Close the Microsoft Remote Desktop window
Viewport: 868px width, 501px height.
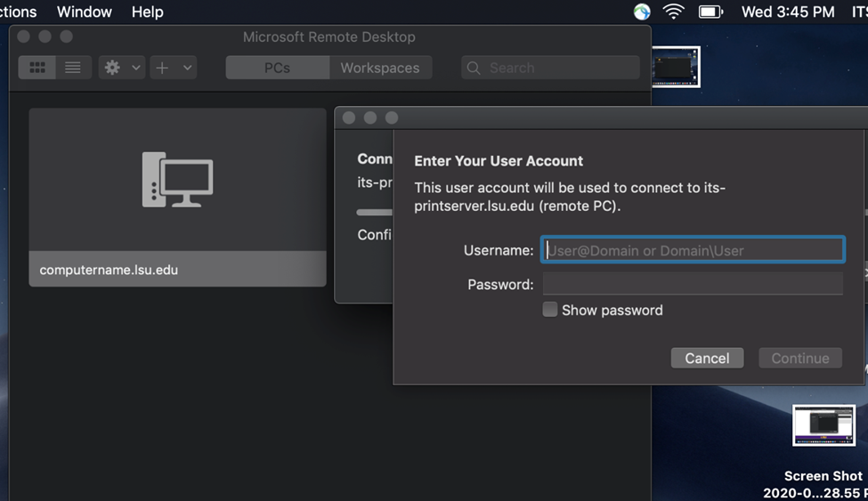23,36
